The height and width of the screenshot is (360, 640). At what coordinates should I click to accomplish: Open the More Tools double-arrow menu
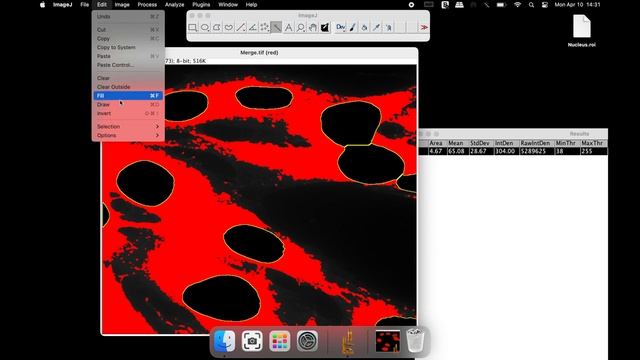[424, 27]
